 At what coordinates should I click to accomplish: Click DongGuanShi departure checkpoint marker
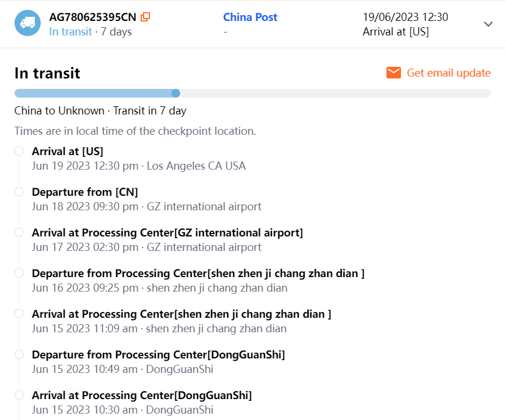[19, 354]
